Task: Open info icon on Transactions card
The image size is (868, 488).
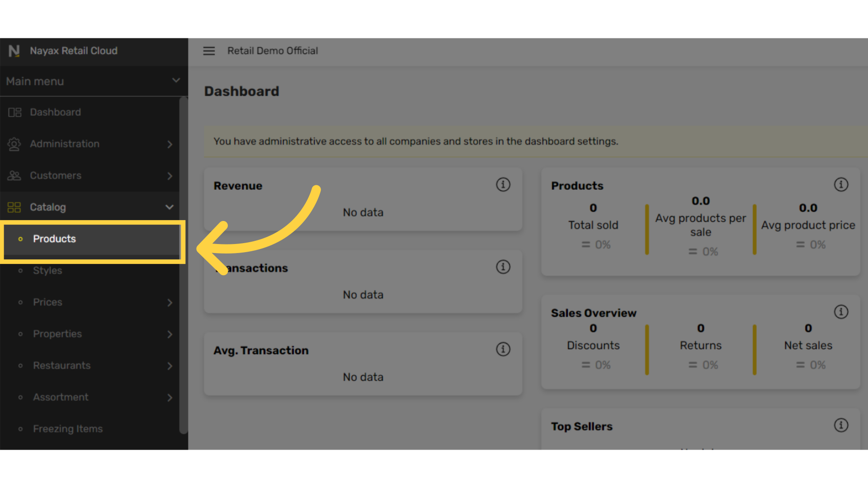Action: [x=503, y=267]
